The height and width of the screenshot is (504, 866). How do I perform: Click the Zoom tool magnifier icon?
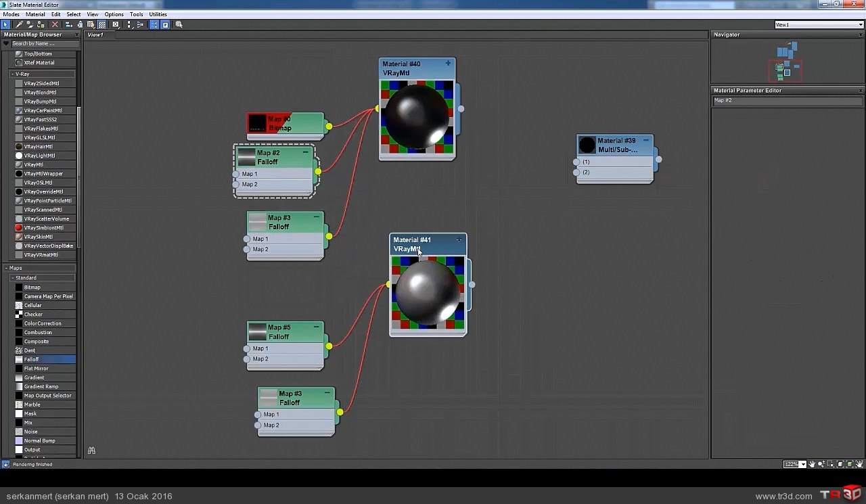(821, 464)
